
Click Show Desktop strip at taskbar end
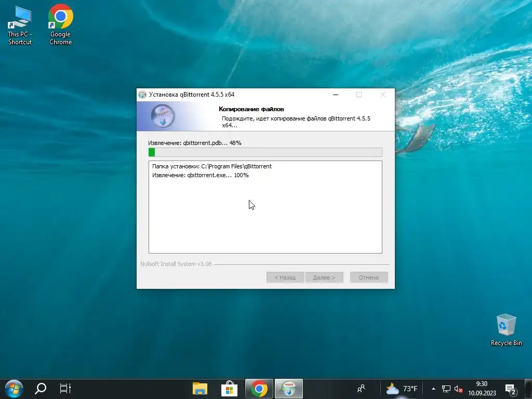[x=529, y=389]
